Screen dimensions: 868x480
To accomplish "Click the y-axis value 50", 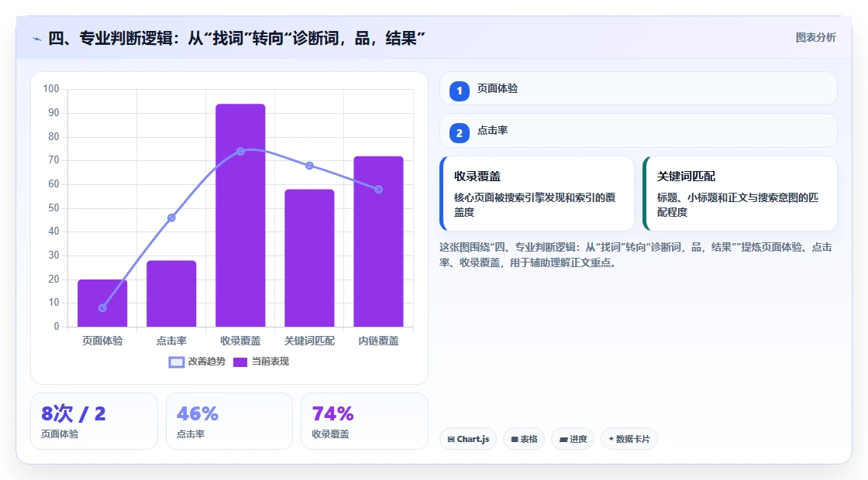I will click(x=53, y=208).
